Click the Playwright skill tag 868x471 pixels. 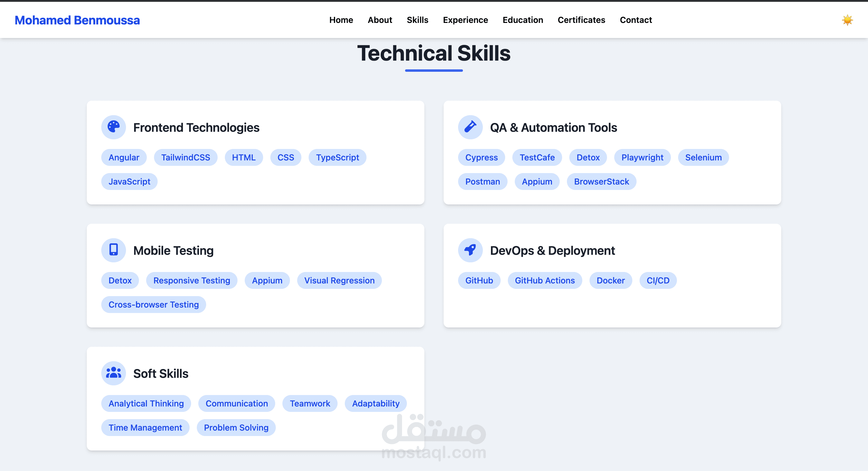(x=642, y=157)
